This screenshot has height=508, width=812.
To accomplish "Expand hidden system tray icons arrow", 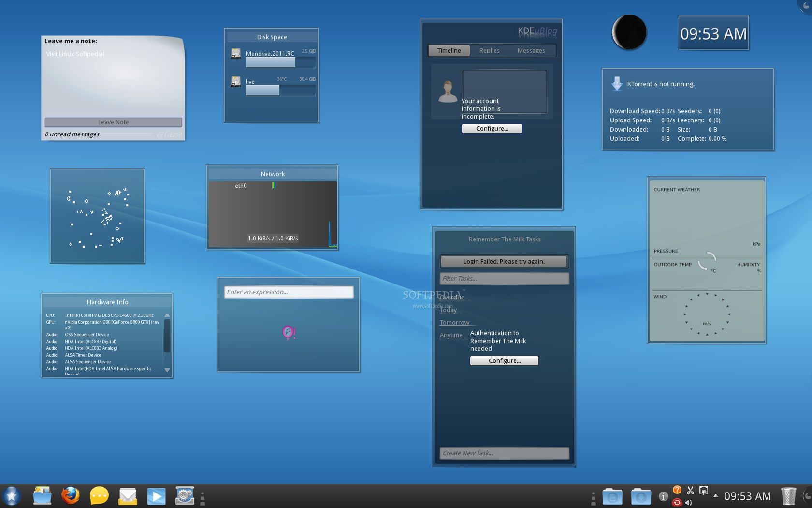I will (715, 496).
